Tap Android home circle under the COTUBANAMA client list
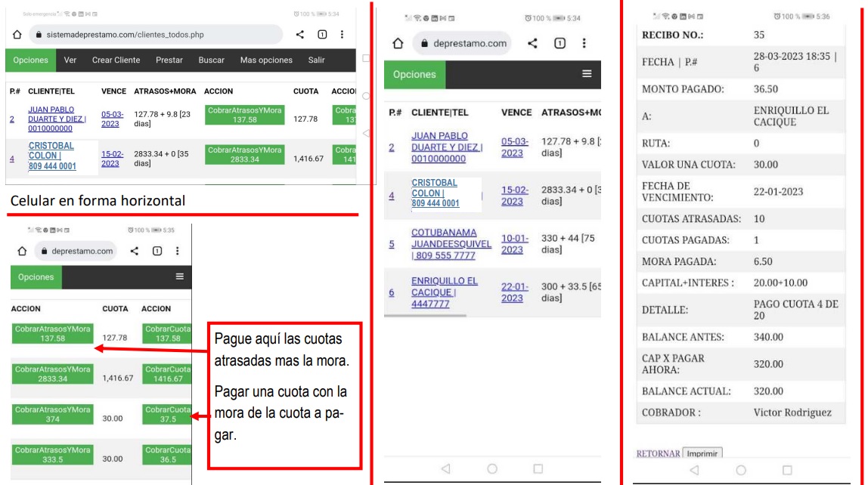This screenshot has height=485, width=868. click(x=492, y=468)
